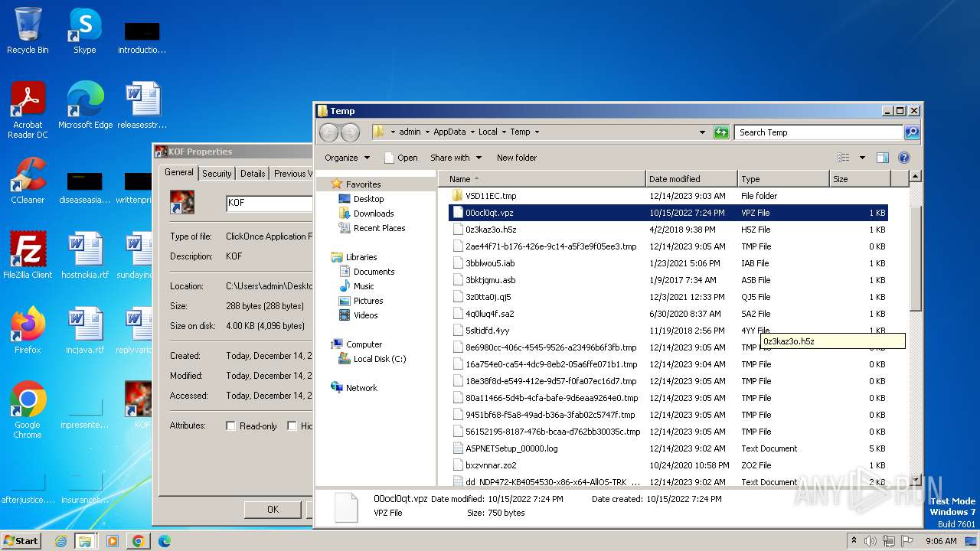Expand the Share with dropdown
Image resolution: width=980 pixels, height=551 pixels.
point(456,158)
